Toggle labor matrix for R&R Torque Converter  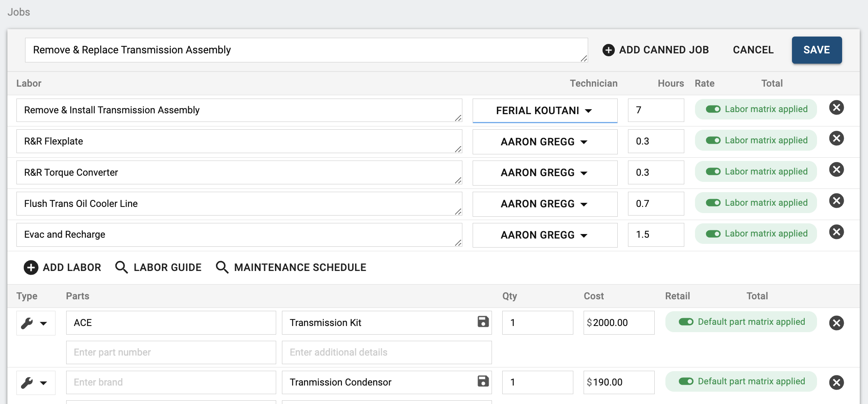coord(713,172)
